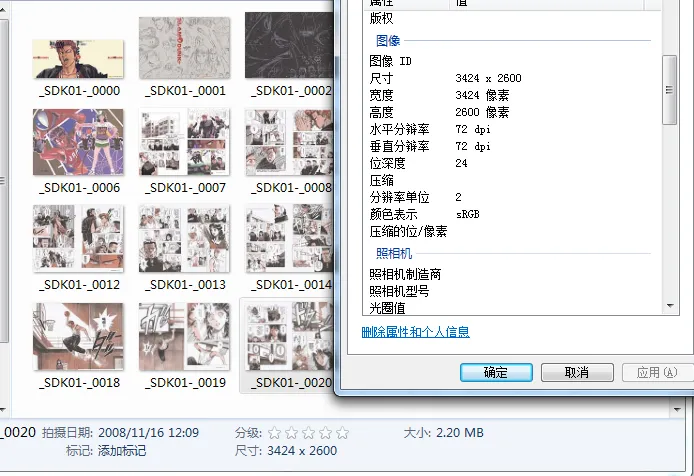Set rating to five stars
The image size is (694, 476).
(x=342, y=433)
